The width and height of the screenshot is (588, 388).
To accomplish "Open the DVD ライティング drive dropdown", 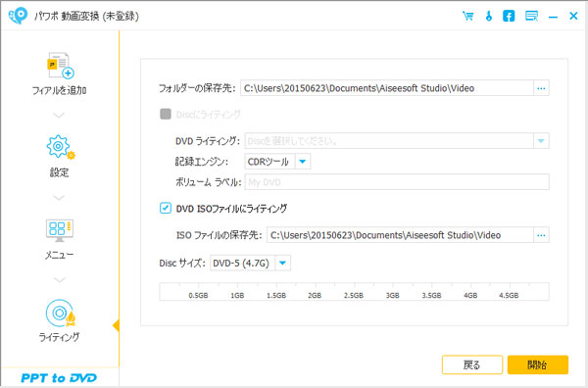I will pos(541,141).
